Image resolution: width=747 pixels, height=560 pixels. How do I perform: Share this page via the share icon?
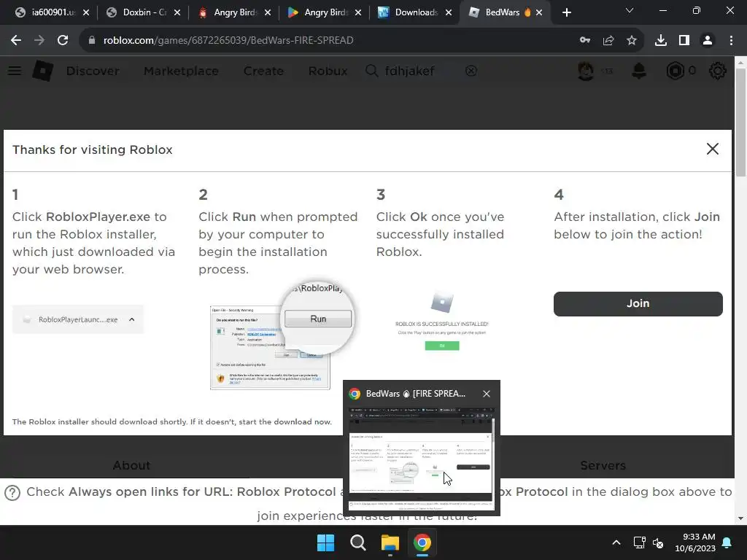click(608, 41)
